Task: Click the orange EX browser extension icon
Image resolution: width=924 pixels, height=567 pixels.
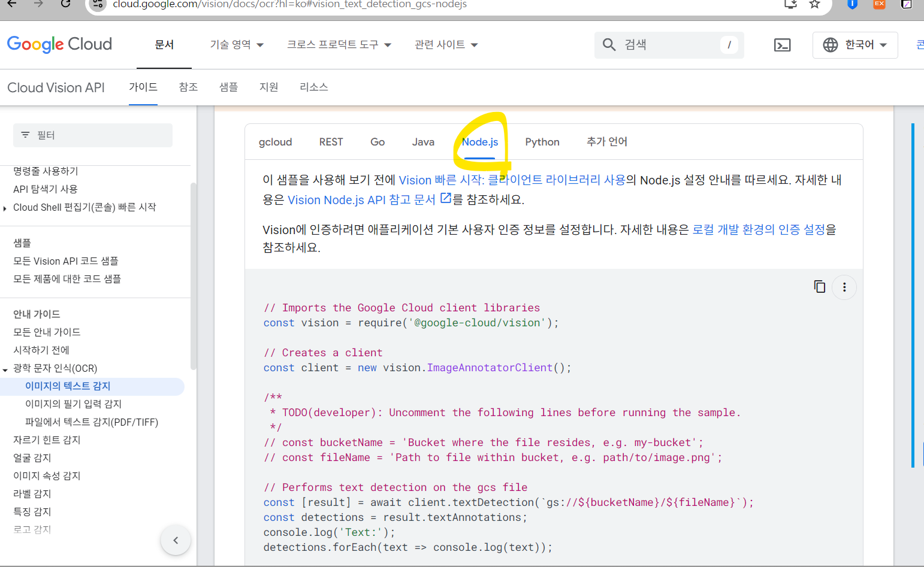Action: (x=879, y=4)
